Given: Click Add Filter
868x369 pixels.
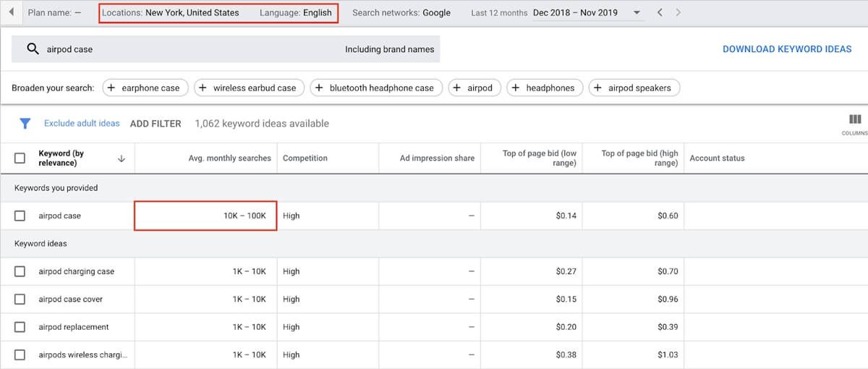Looking at the screenshot, I should 156,124.
